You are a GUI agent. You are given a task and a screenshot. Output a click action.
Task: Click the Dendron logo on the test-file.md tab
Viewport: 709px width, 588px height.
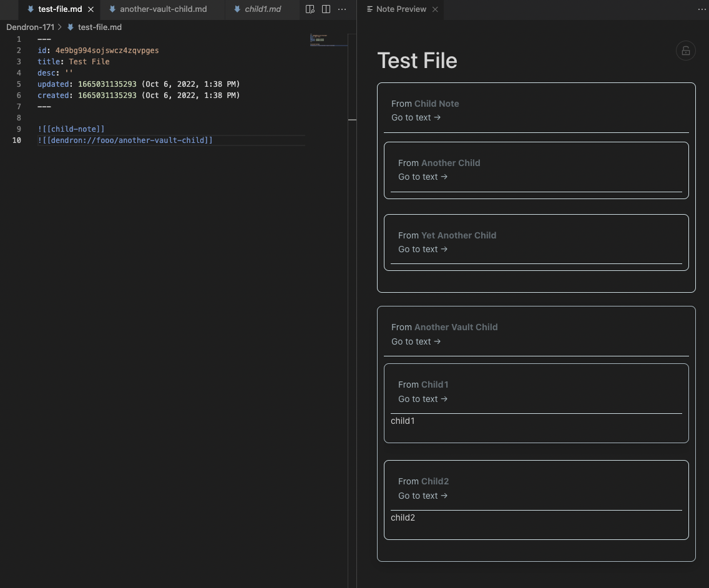[31, 9]
